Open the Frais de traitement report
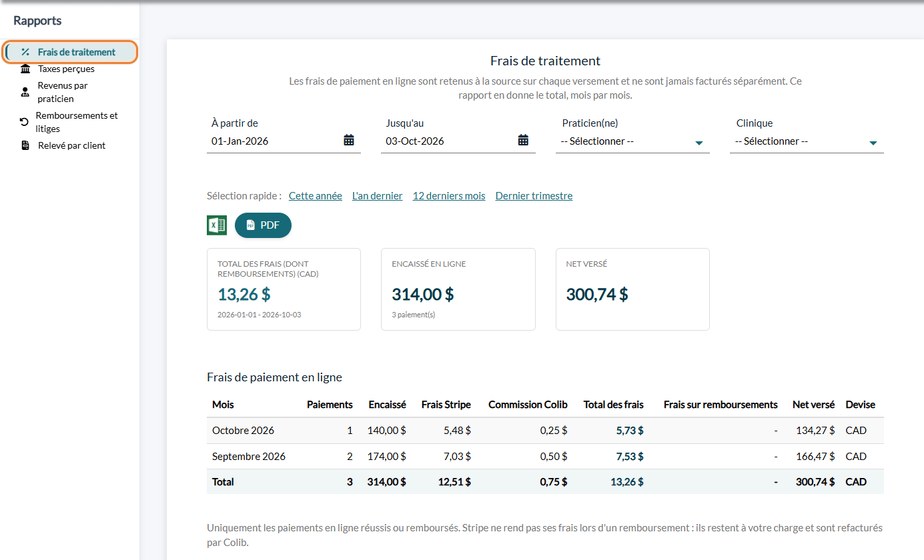Viewport: 924px width, 560px height. [70, 52]
